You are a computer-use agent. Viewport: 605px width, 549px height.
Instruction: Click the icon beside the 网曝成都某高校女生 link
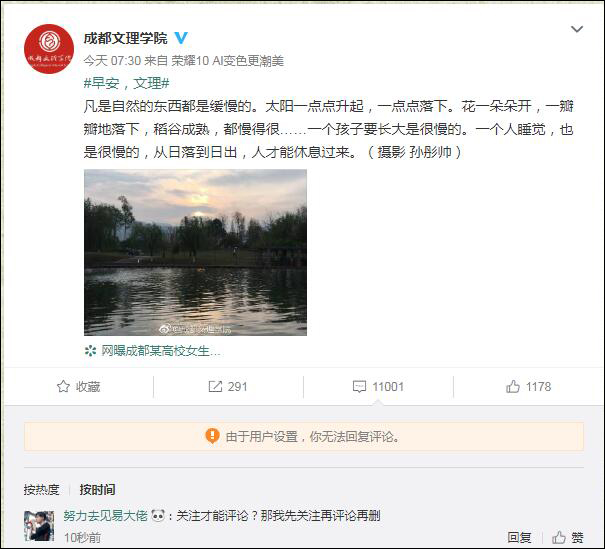[x=91, y=351]
